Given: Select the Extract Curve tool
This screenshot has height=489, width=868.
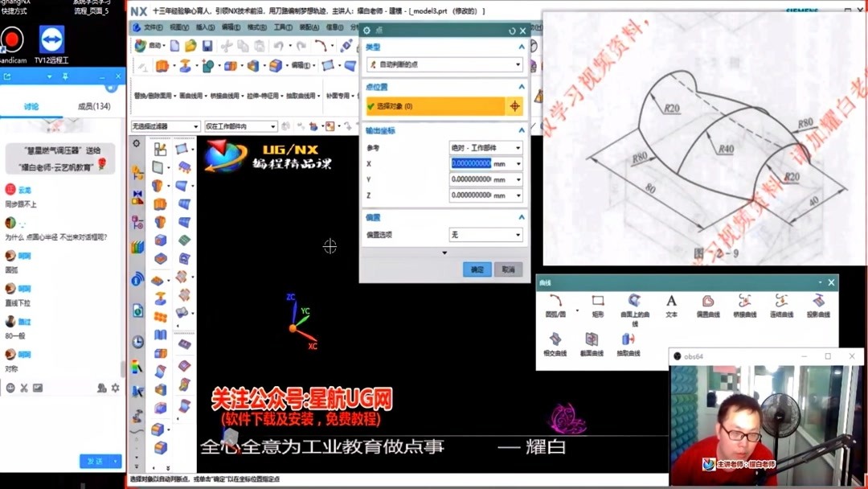Looking at the screenshot, I should click(x=630, y=338).
